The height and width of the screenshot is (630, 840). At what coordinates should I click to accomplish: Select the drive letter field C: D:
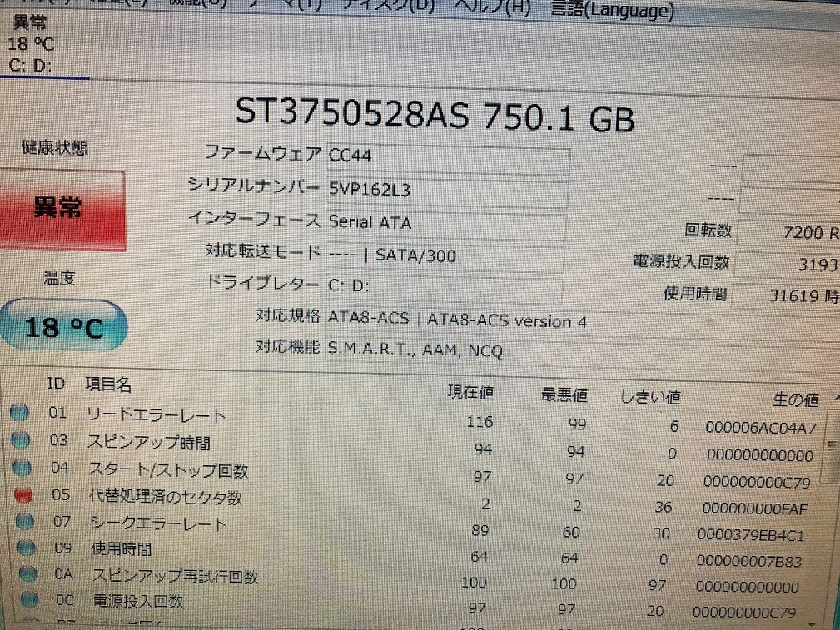click(x=444, y=289)
